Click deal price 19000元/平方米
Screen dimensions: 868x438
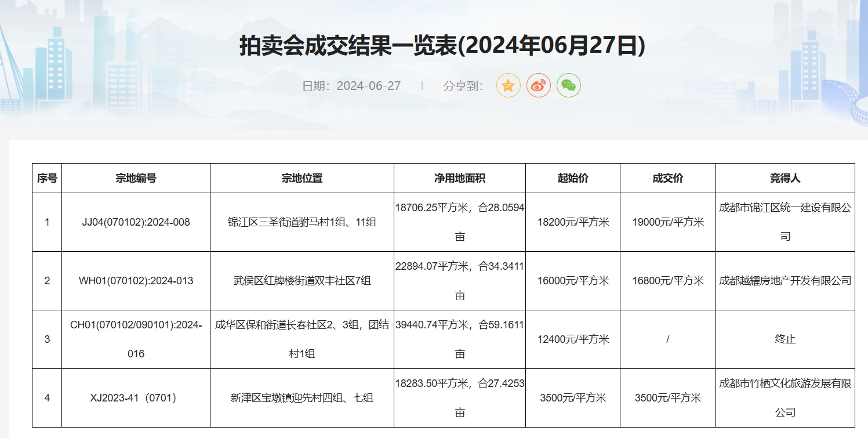668,222
